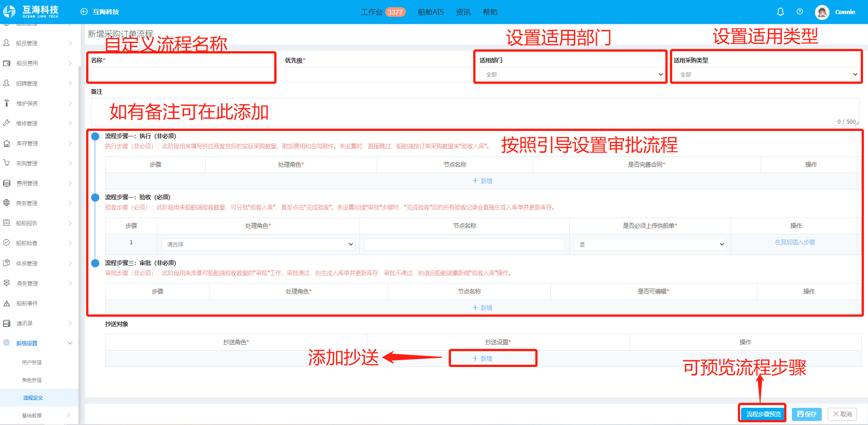Click the 是否完善合同 column header
868x425 pixels.
[646, 164]
